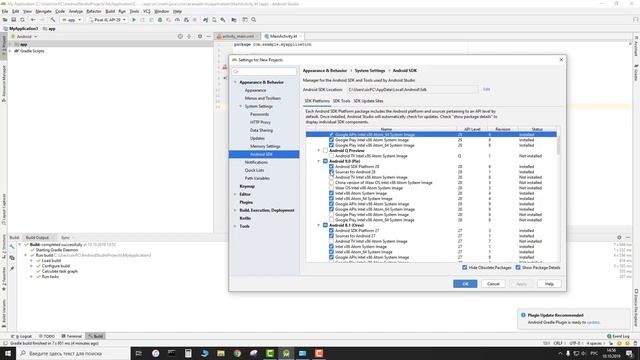Select Memory Settings in settings tree
Image resolution: width=640 pixels, height=360 pixels.
pyautogui.click(x=265, y=146)
